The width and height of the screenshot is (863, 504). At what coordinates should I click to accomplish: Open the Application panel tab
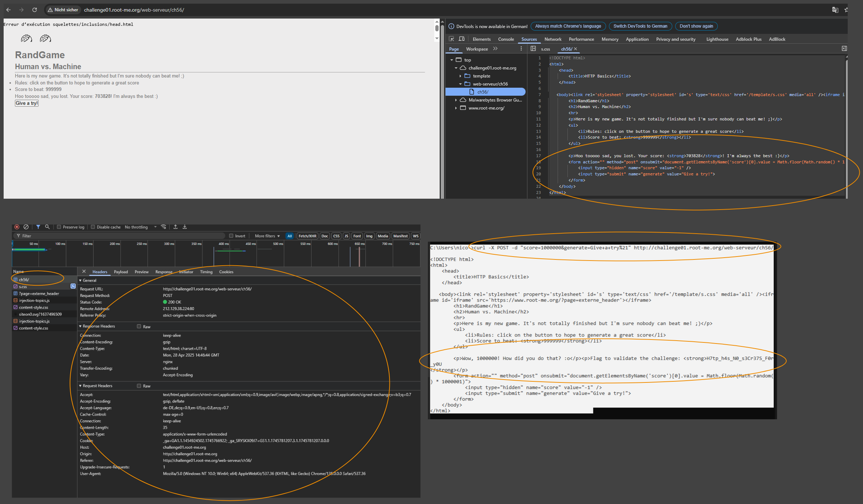tap(637, 39)
